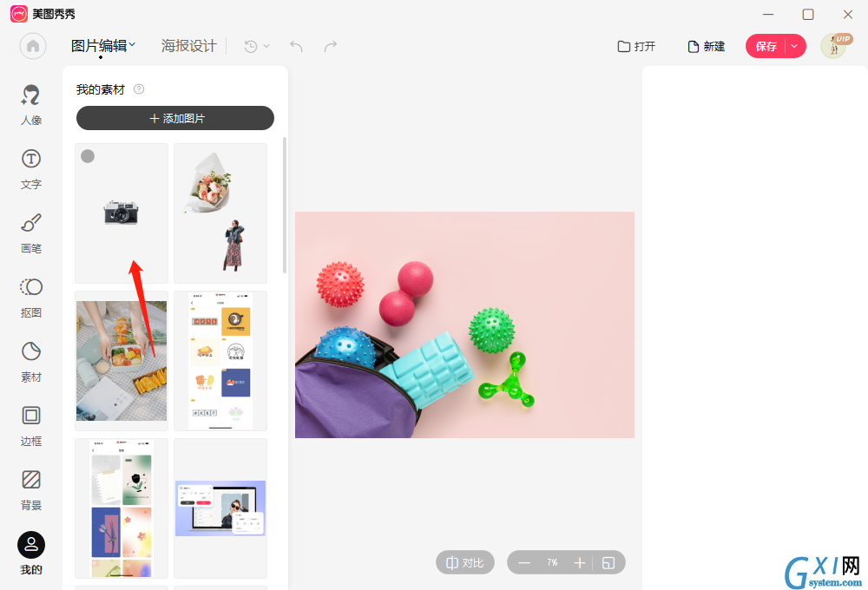Screen dimensions: 868x590
Task: Click the red 保存 button
Action: pyautogui.click(x=766, y=46)
